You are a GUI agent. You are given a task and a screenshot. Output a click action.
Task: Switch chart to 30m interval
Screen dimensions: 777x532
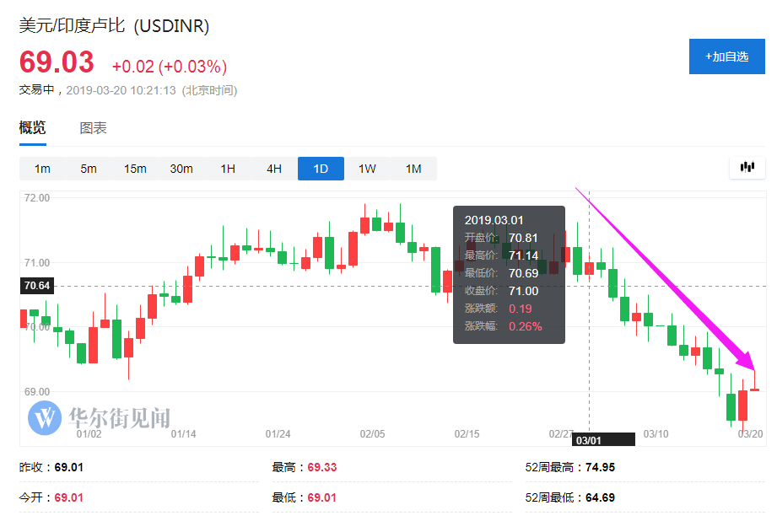181,169
